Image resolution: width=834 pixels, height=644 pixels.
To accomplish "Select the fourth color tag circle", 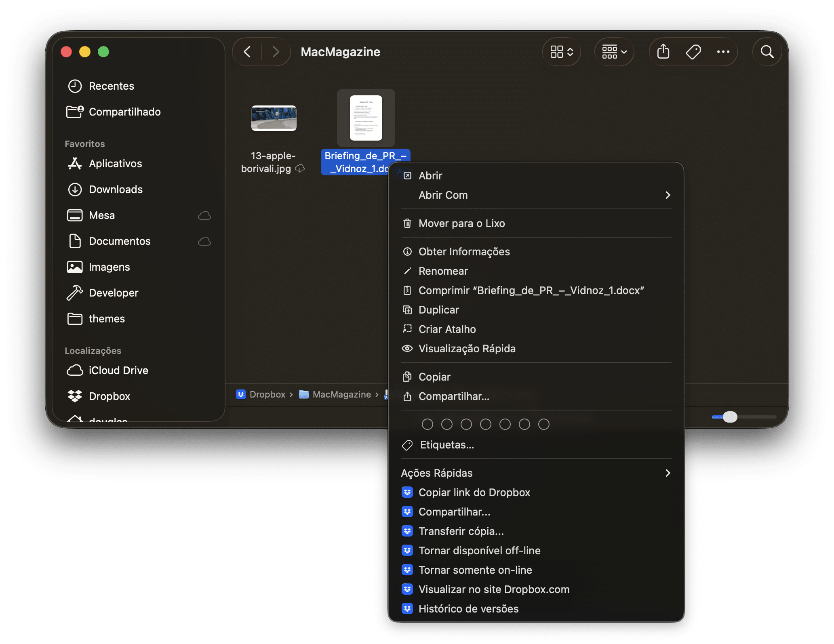I will (x=485, y=424).
